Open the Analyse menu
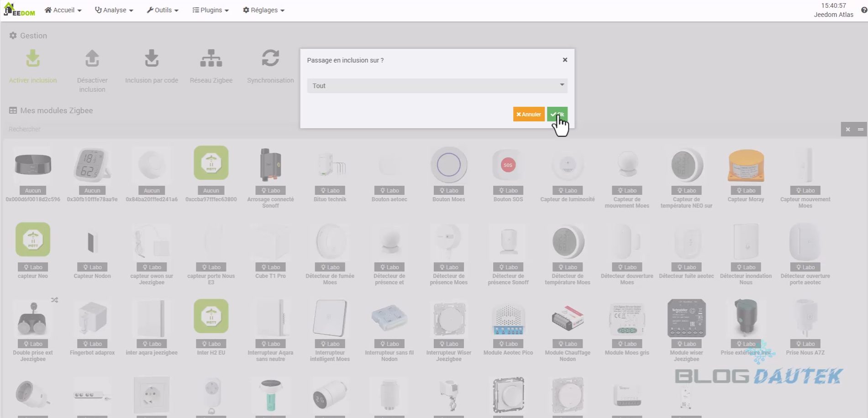This screenshot has height=418, width=868. (114, 10)
